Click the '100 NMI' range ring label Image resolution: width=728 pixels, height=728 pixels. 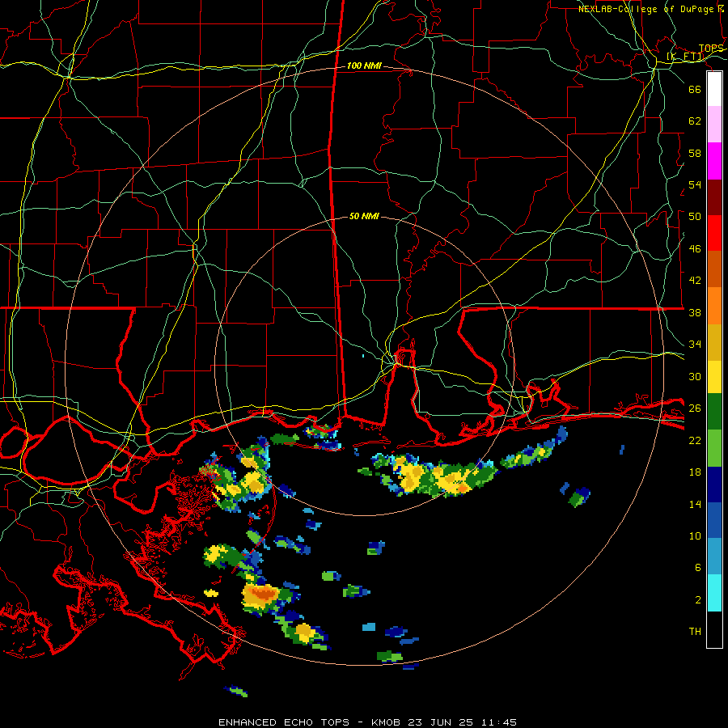point(364,66)
